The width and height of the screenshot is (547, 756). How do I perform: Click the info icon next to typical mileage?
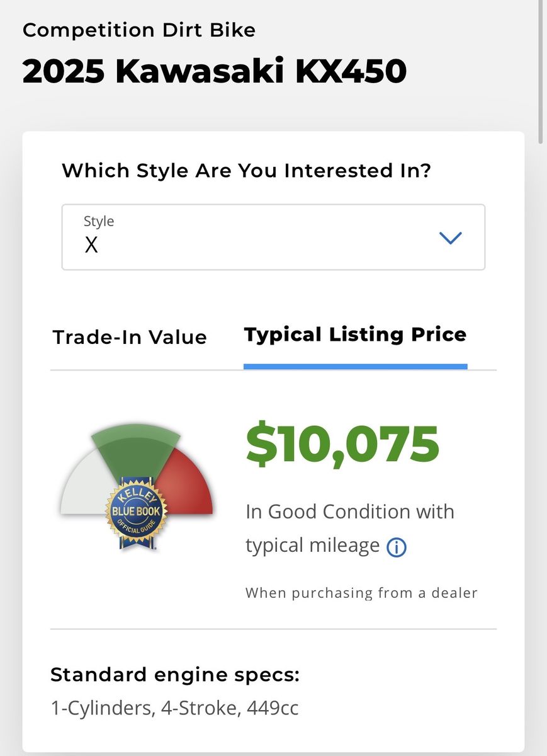(x=396, y=547)
